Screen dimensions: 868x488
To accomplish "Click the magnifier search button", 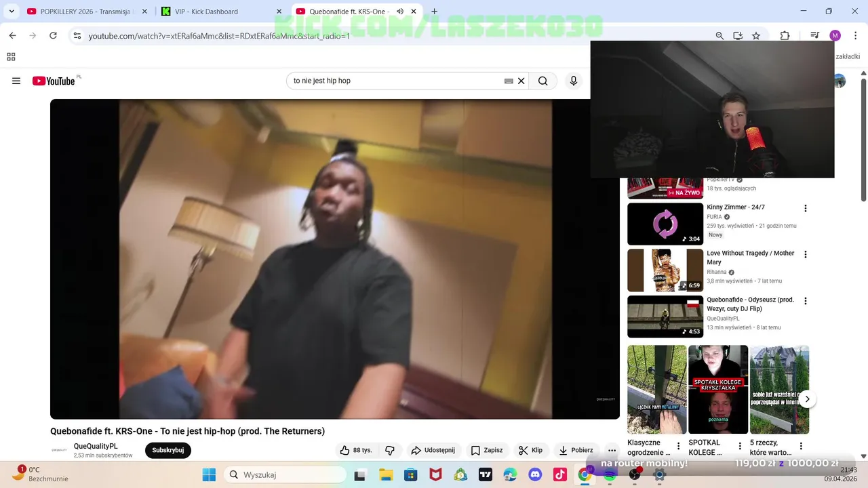I will [543, 81].
